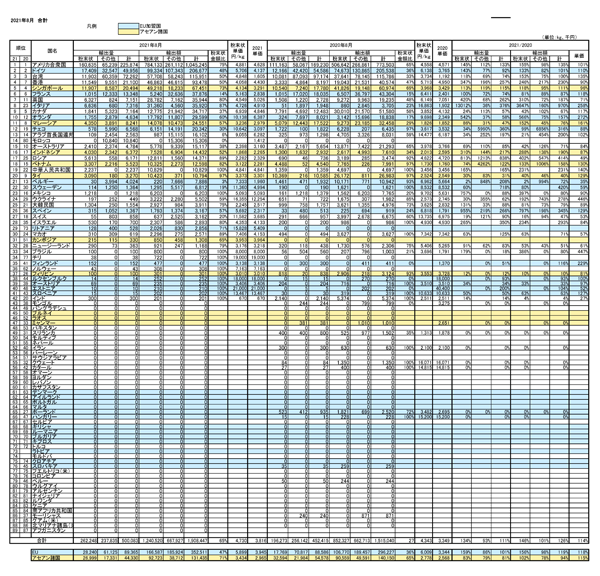Click the '国名' column header
The image size is (600, 576).
pyautogui.click(x=52, y=51)
